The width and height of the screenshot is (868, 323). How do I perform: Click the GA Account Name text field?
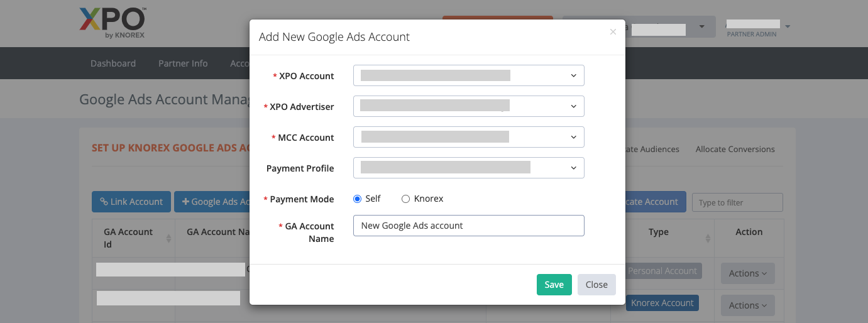468,226
